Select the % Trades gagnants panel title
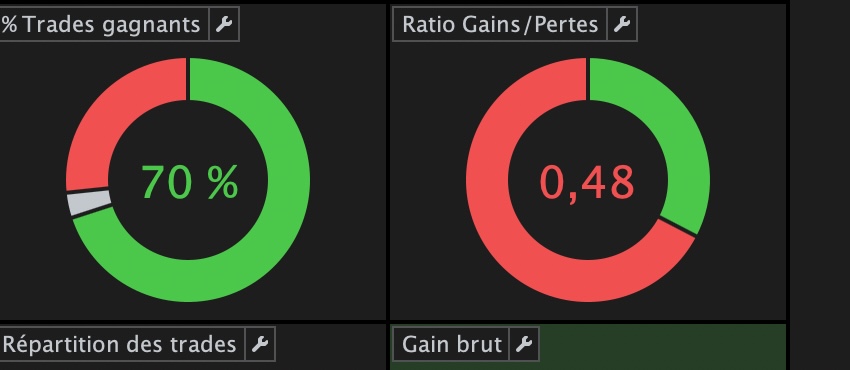The width and height of the screenshot is (850, 370). [x=101, y=24]
